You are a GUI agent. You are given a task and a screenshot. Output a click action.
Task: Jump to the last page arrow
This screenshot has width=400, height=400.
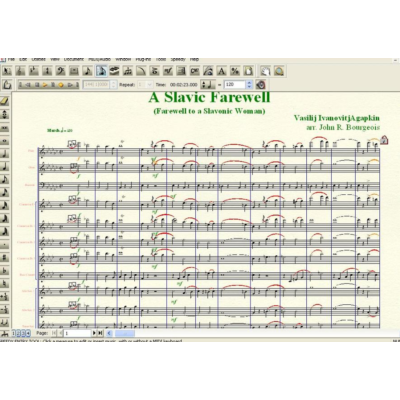point(100,333)
